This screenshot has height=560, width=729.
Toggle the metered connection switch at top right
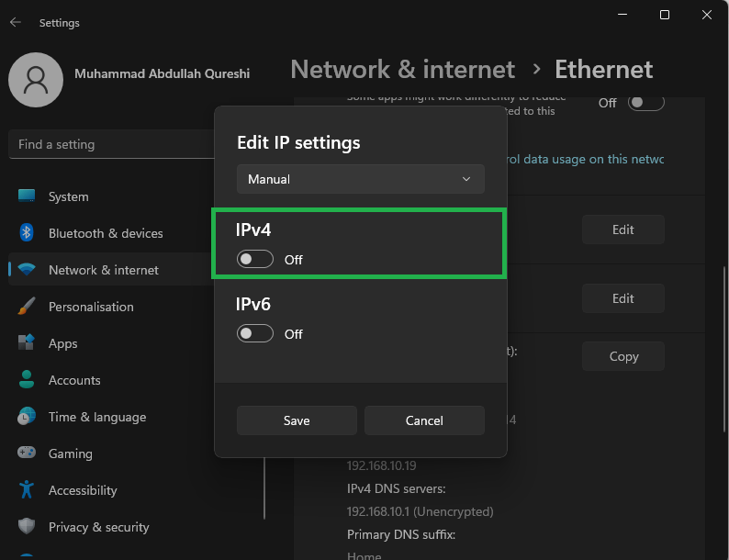pyautogui.click(x=645, y=103)
